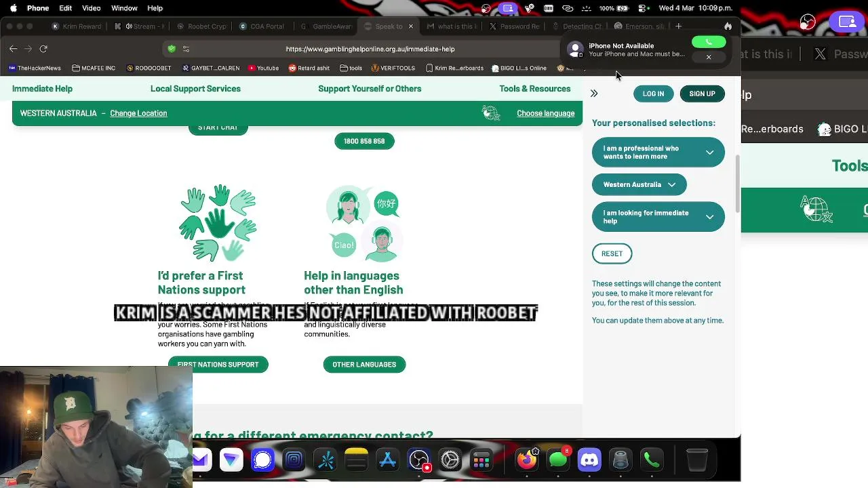Click the browser reload button
868x488 pixels.
(x=43, y=49)
